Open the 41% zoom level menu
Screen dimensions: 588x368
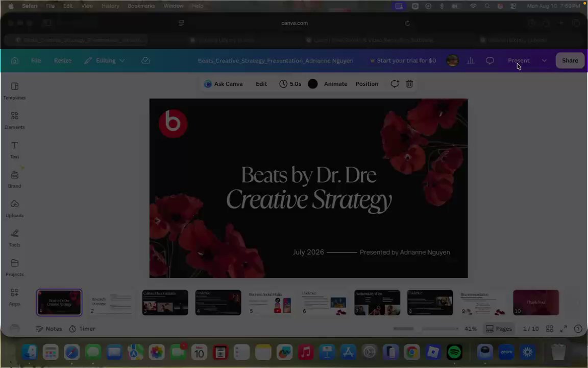(471, 329)
